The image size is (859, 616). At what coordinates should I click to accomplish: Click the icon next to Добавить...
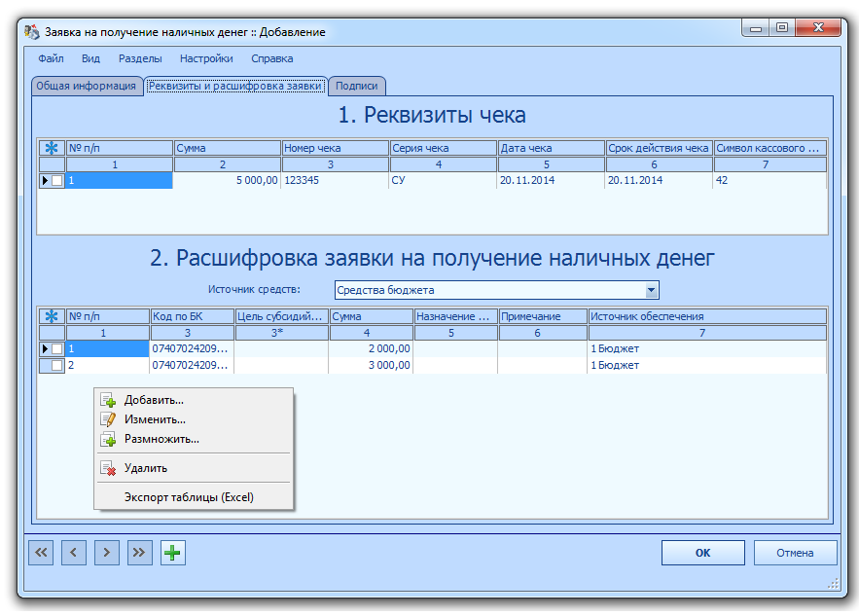[108, 400]
